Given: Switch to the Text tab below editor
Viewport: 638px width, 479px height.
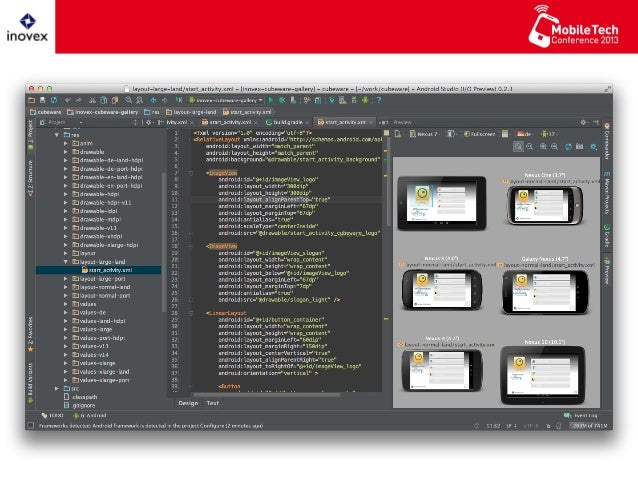Looking at the screenshot, I should tap(212, 403).
